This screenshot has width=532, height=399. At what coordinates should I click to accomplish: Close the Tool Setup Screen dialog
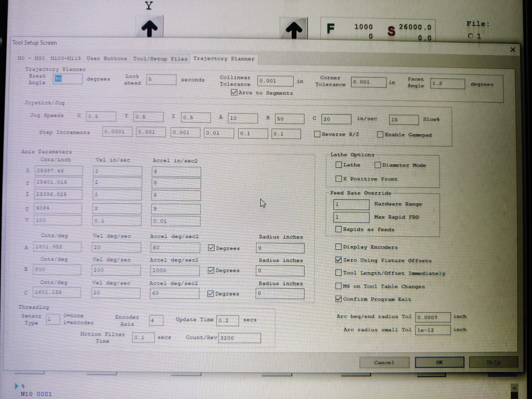[513, 50]
